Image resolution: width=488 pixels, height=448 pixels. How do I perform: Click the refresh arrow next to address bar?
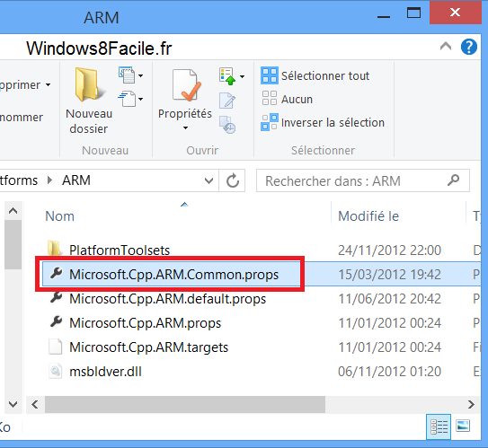[x=232, y=180]
